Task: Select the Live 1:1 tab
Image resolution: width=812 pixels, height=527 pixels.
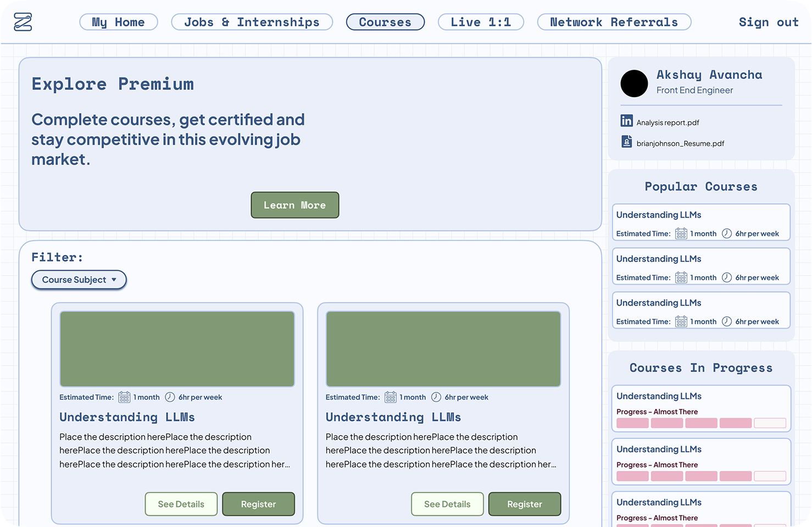Action: (x=480, y=22)
